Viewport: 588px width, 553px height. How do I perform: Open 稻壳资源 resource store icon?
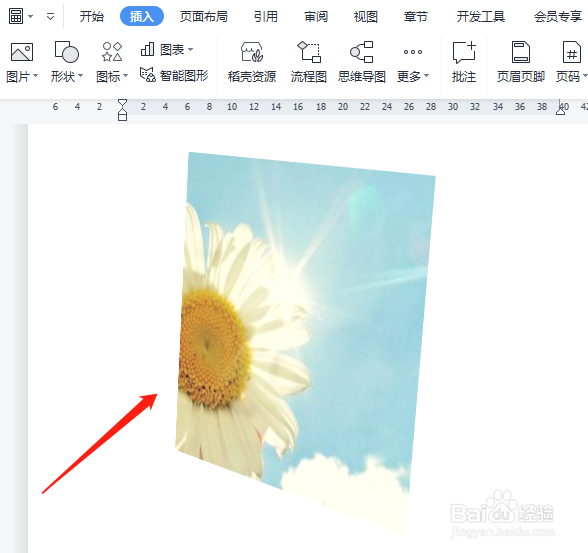point(252,52)
